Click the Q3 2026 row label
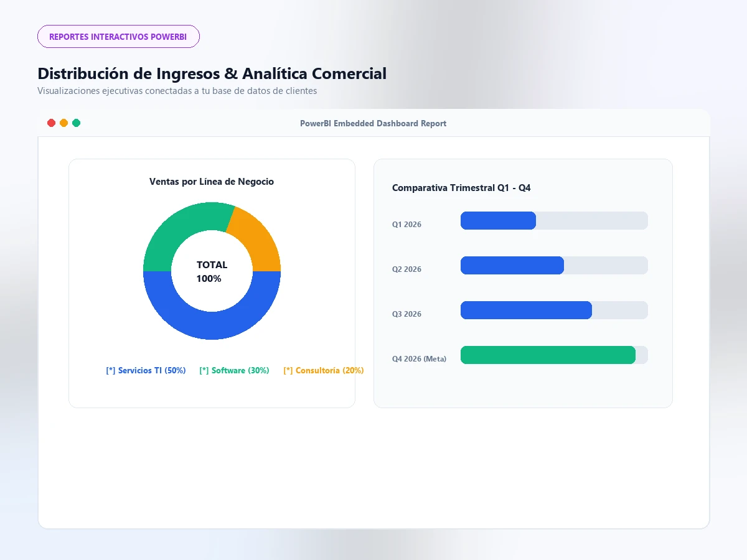 (x=406, y=314)
